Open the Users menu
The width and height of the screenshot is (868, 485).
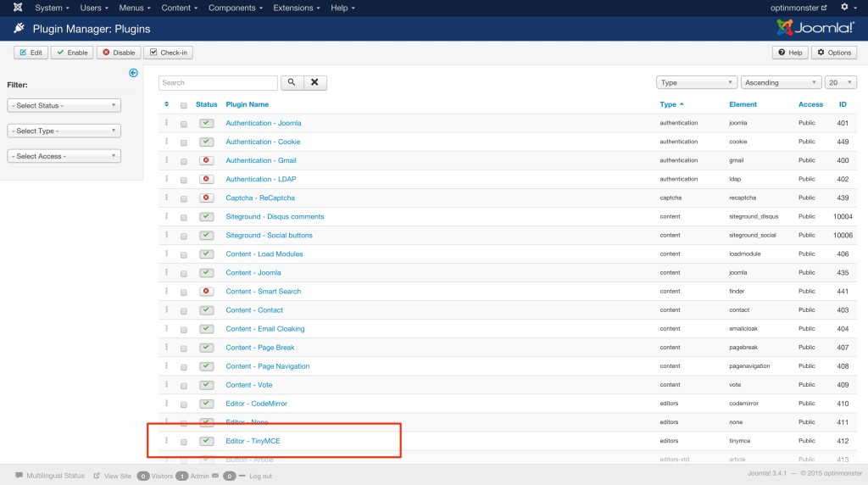pyautogui.click(x=93, y=8)
